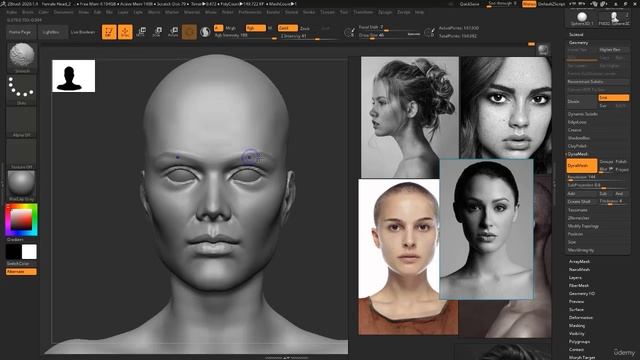
Task: Open the Preferences menu
Action: click(249, 12)
